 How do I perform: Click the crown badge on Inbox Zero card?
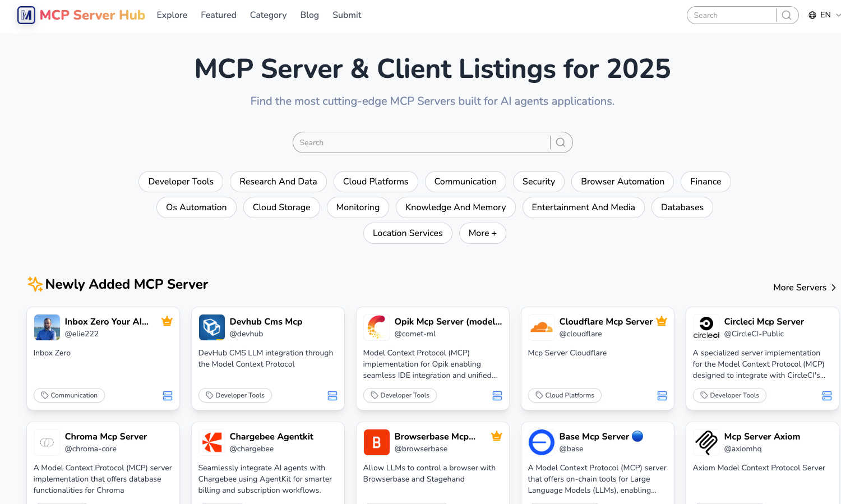click(x=167, y=321)
